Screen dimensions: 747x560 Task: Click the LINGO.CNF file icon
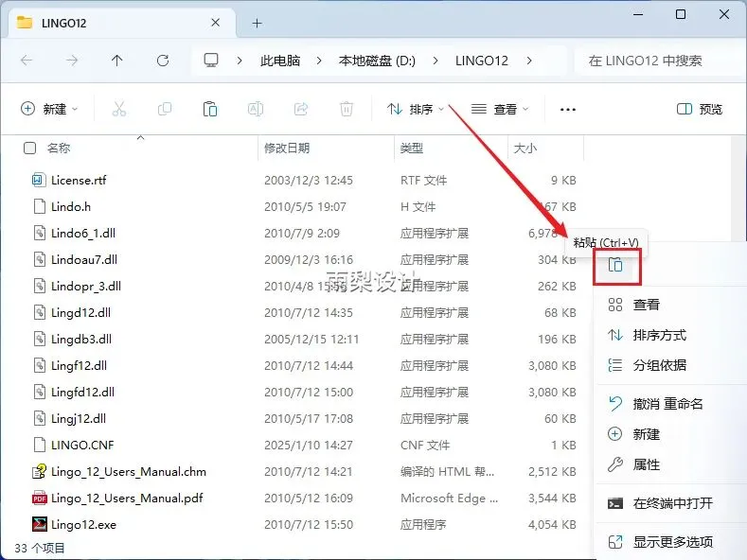click(x=40, y=445)
